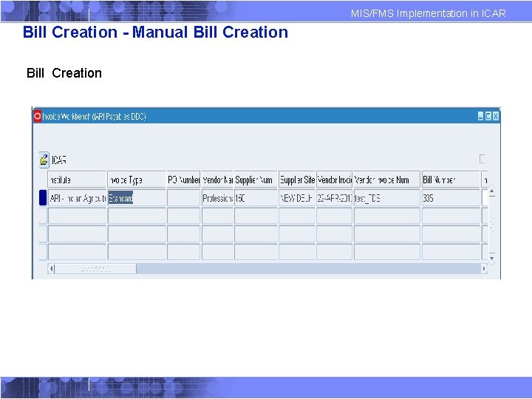This screenshot has width=532, height=399.
Task: Click the PO Number column header
Action: pyautogui.click(x=183, y=180)
